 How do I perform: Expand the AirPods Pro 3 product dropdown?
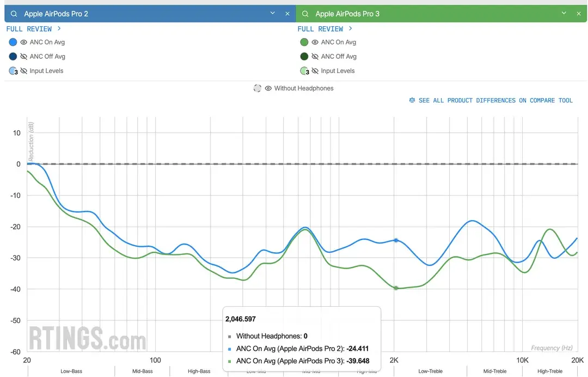coord(564,13)
